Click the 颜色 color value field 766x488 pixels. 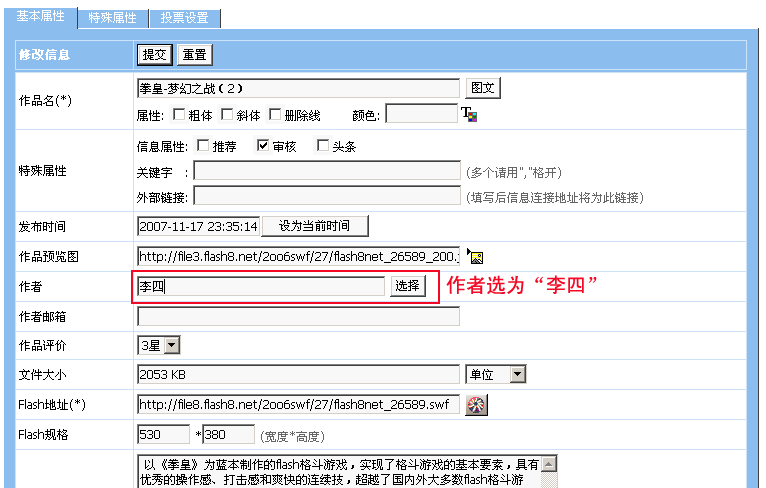(420, 115)
